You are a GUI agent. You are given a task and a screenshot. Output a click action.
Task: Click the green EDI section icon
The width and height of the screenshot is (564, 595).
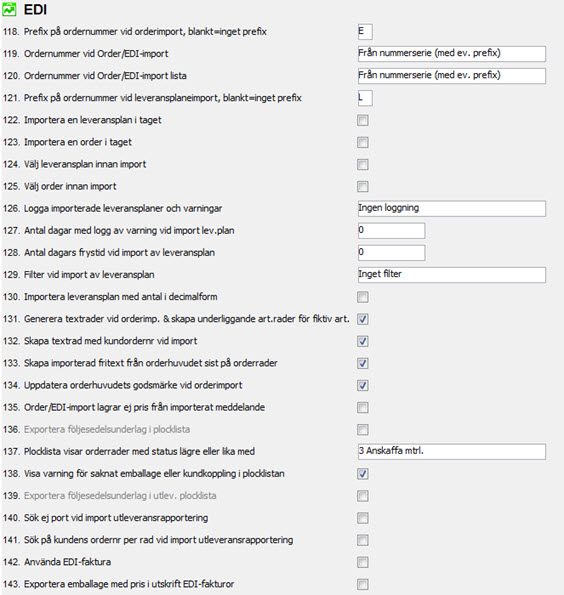click(x=9, y=9)
